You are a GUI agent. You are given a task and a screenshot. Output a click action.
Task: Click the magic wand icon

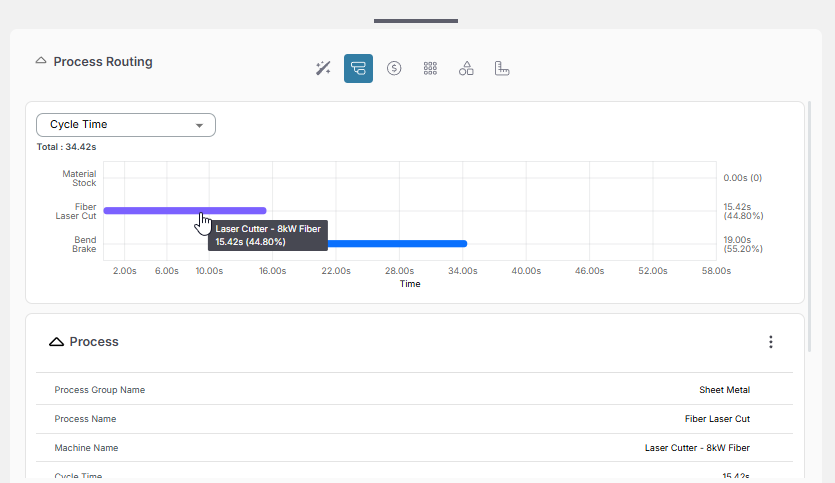(x=323, y=68)
